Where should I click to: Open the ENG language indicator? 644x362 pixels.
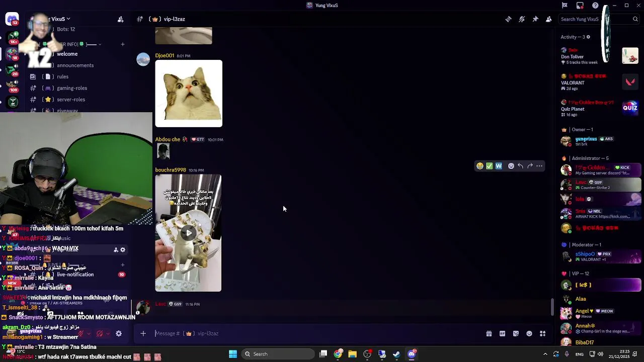pos(580,354)
